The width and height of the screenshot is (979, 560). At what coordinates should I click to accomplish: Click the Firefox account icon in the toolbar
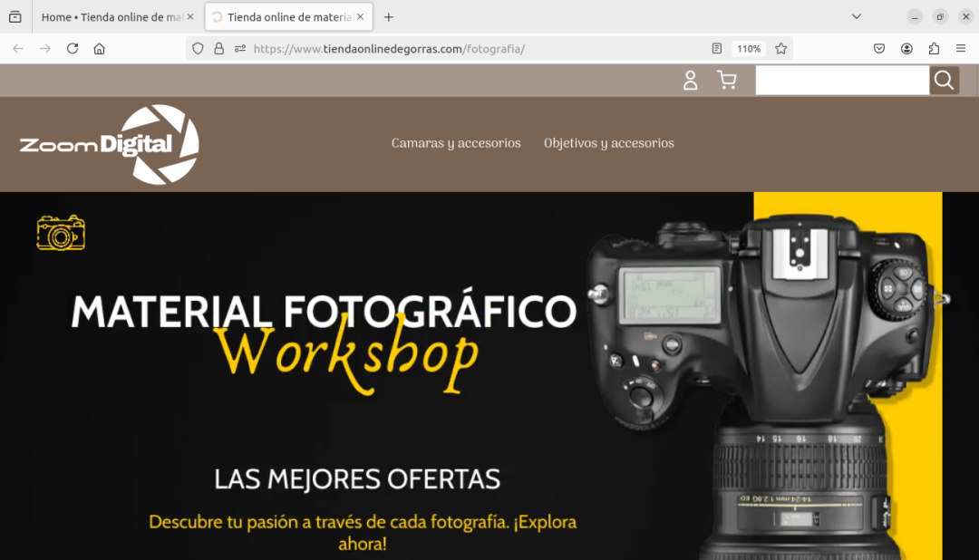click(906, 48)
